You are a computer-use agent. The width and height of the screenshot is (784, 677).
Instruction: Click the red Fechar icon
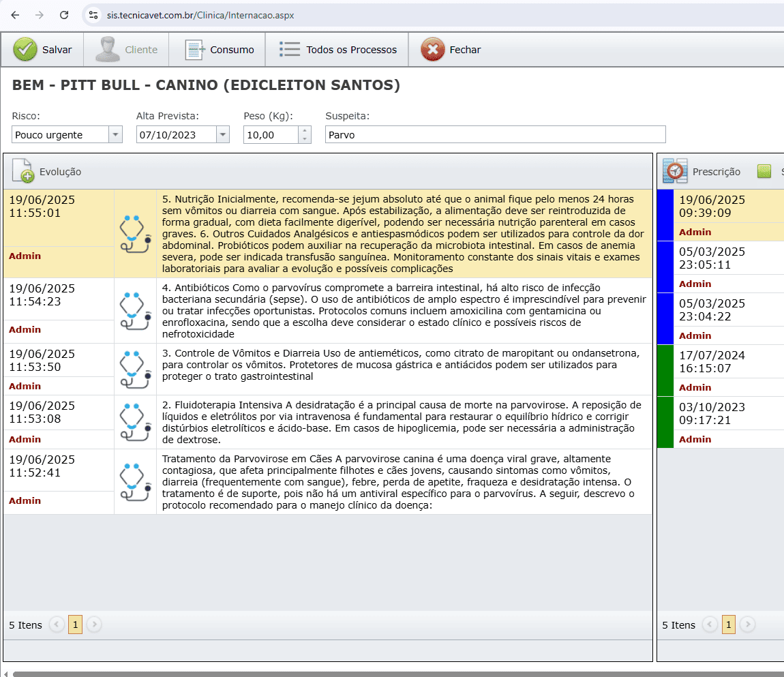432,50
